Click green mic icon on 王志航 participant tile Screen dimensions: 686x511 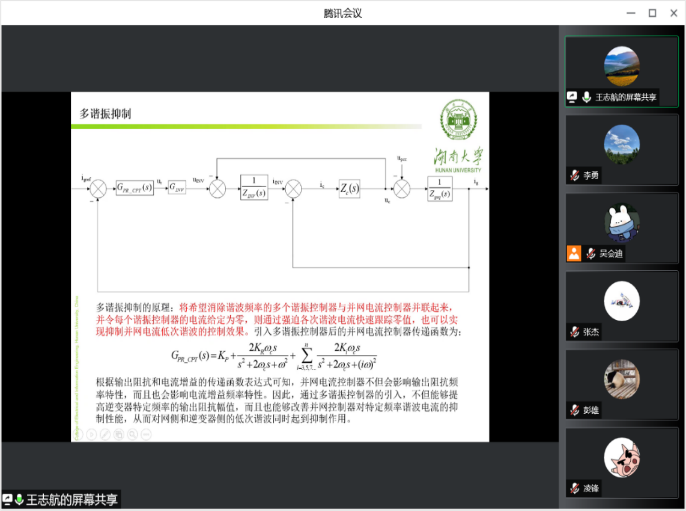[587, 97]
